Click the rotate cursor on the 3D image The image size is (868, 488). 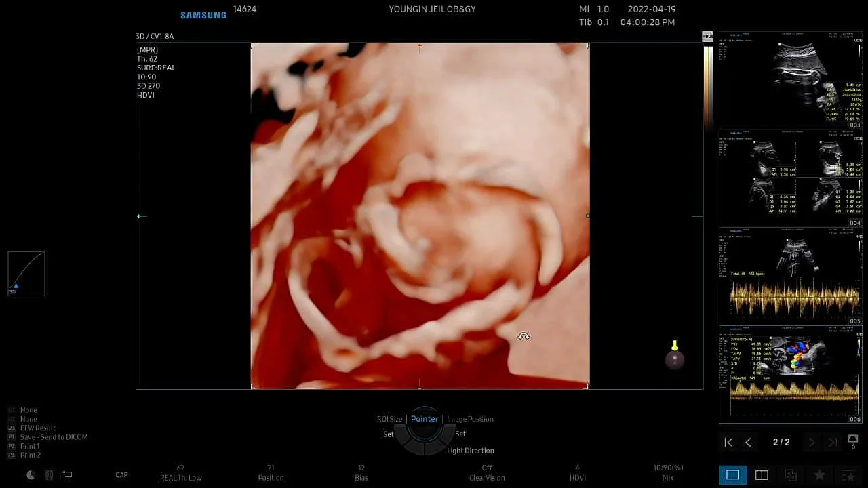pos(524,336)
